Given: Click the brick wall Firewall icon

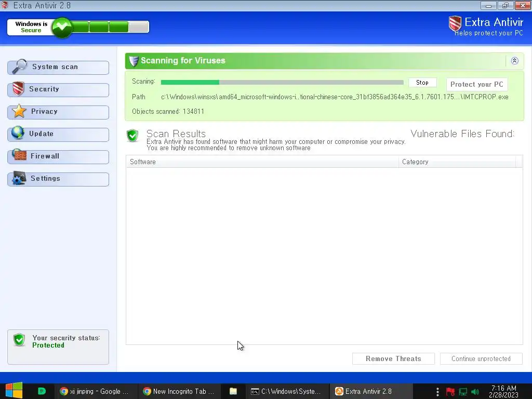Looking at the screenshot, I should pyautogui.click(x=19, y=155).
